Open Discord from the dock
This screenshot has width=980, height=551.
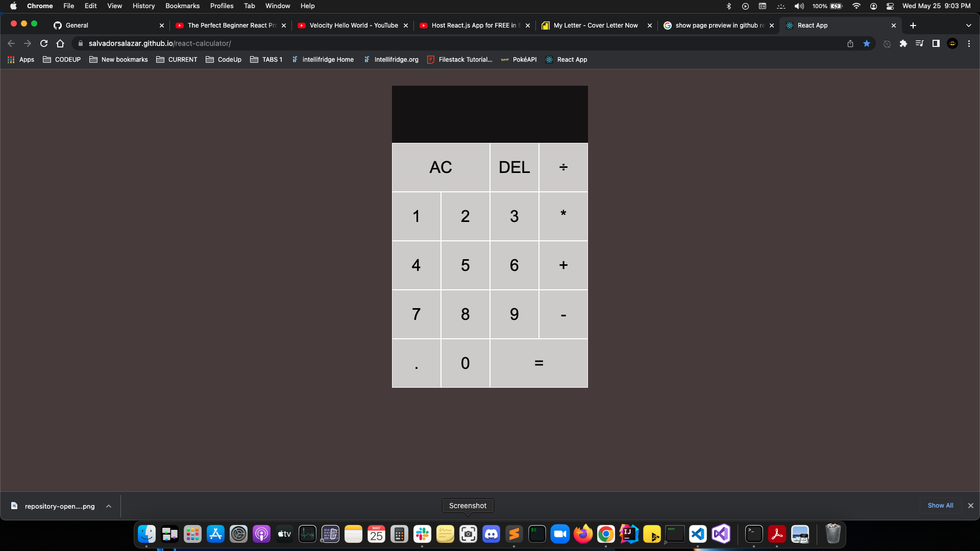[x=491, y=534]
